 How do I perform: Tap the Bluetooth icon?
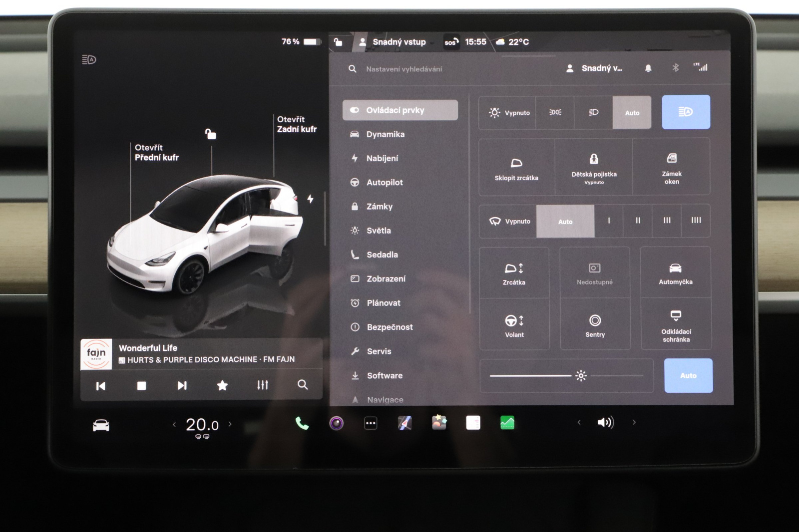point(675,68)
